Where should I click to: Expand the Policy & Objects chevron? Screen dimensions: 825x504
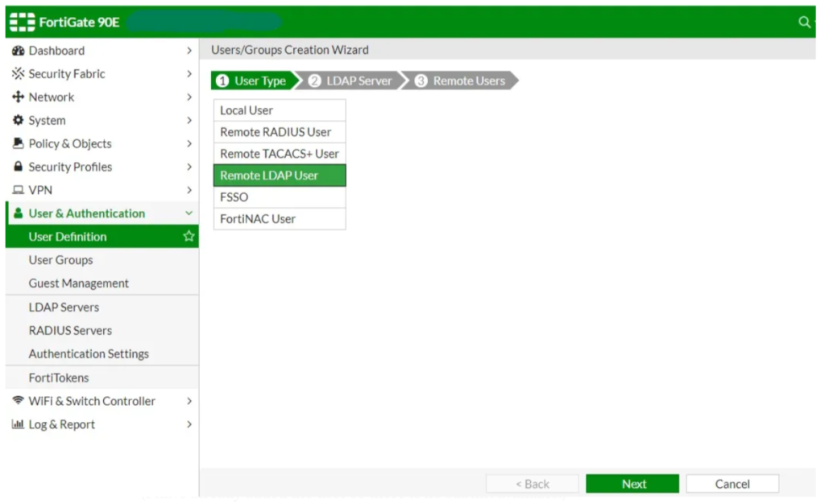tap(189, 143)
